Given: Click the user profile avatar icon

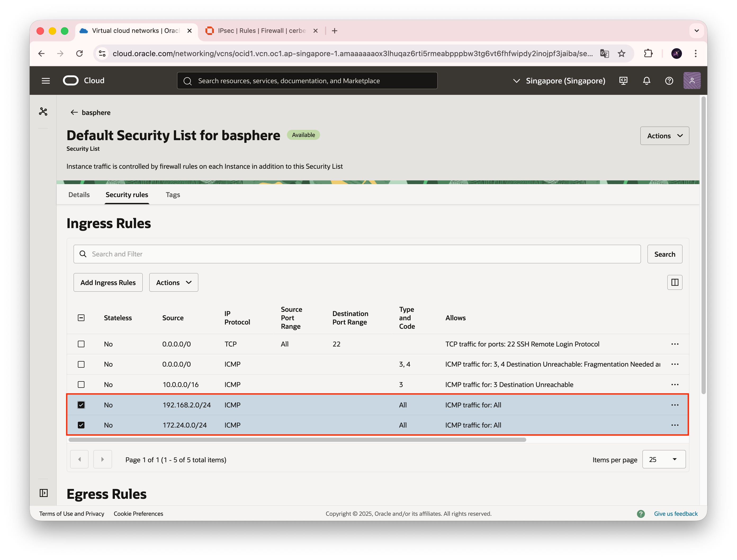Looking at the screenshot, I should point(692,81).
